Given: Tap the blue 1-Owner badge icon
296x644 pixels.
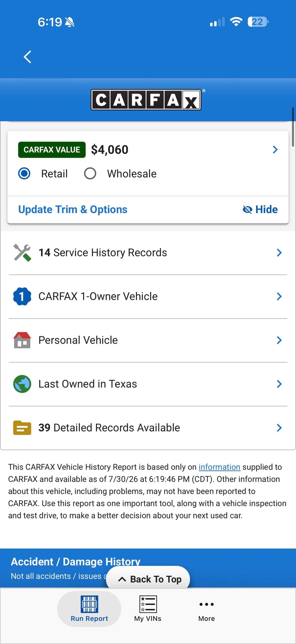Looking at the screenshot, I should 22,296.
